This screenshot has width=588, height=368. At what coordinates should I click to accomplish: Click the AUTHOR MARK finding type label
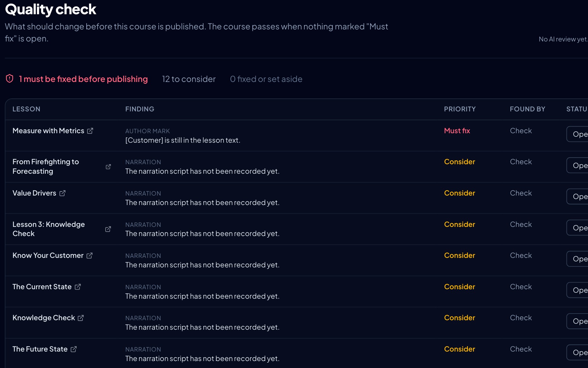pyautogui.click(x=148, y=131)
